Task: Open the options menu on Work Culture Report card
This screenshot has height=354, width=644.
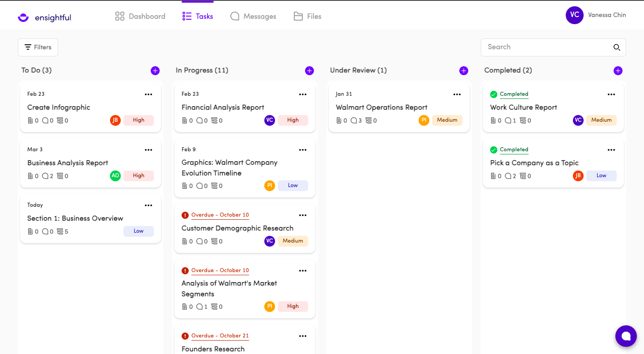Action: click(611, 94)
